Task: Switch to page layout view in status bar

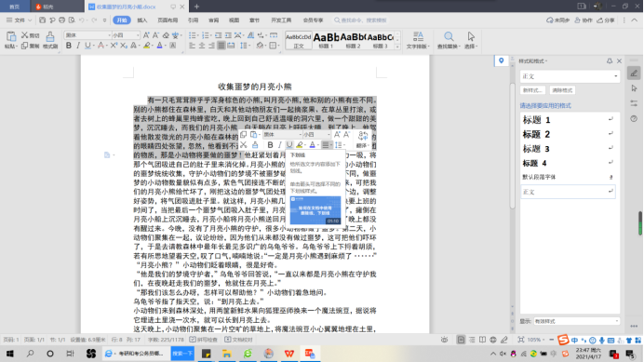Action: (x=461, y=340)
